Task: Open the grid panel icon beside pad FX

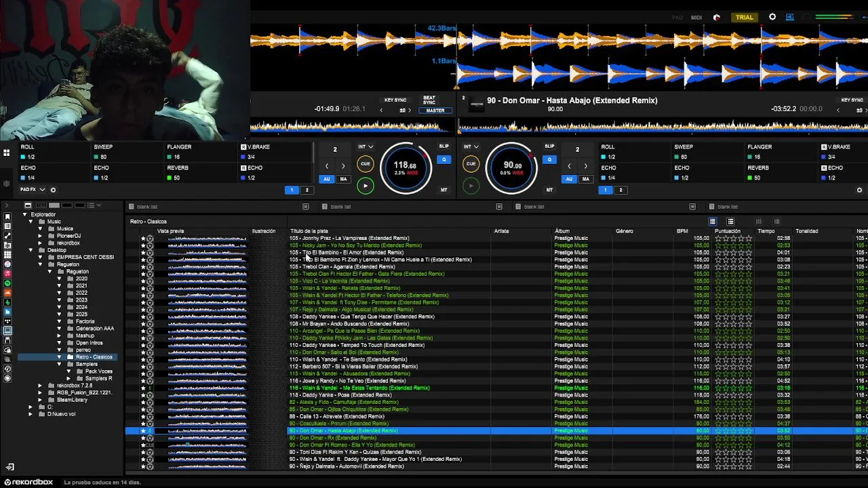Action: [x=6, y=153]
